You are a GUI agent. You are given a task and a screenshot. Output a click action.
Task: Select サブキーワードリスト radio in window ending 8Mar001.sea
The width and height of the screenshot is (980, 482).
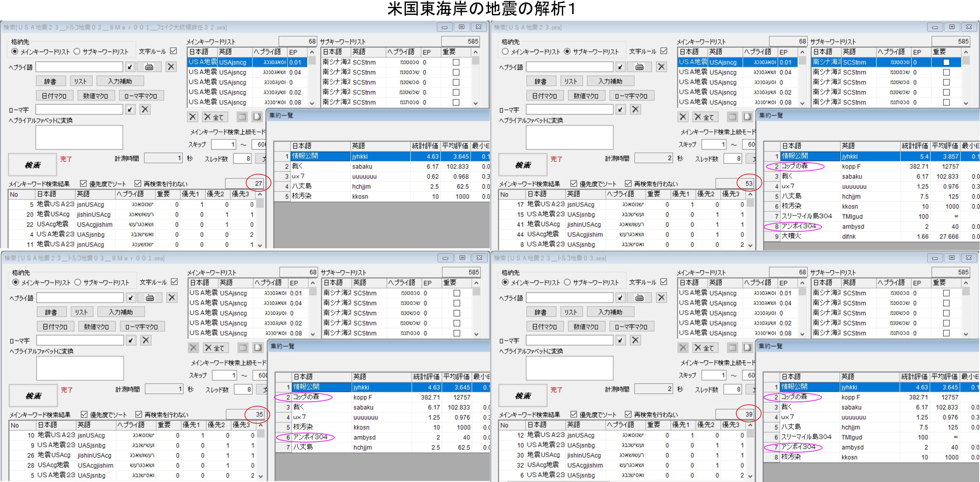[78, 282]
